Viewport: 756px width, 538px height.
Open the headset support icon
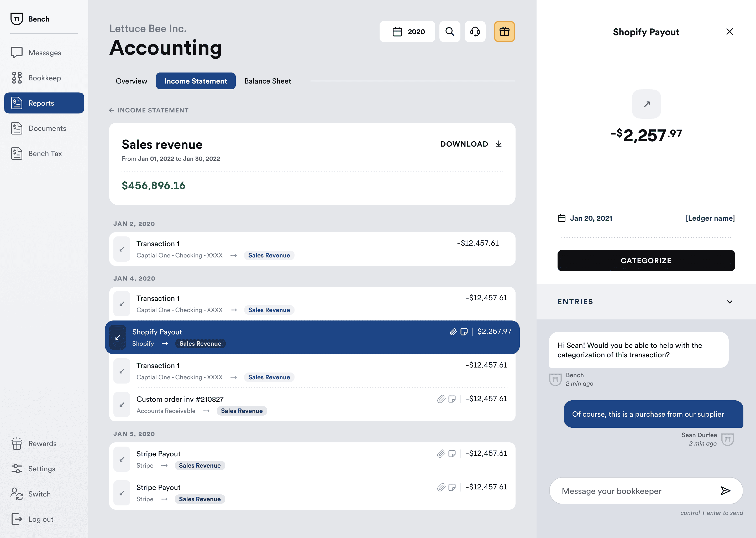(x=475, y=32)
